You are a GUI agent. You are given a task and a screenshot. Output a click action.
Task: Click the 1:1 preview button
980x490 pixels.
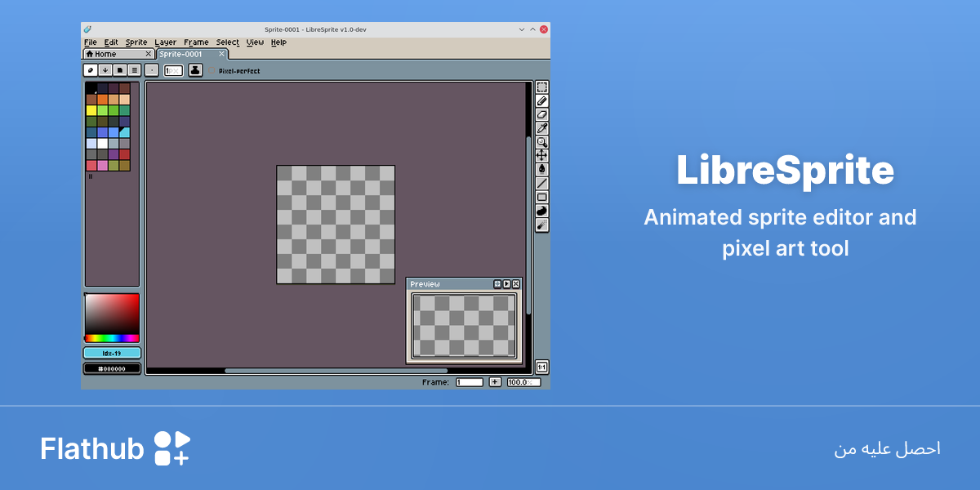(x=541, y=367)
